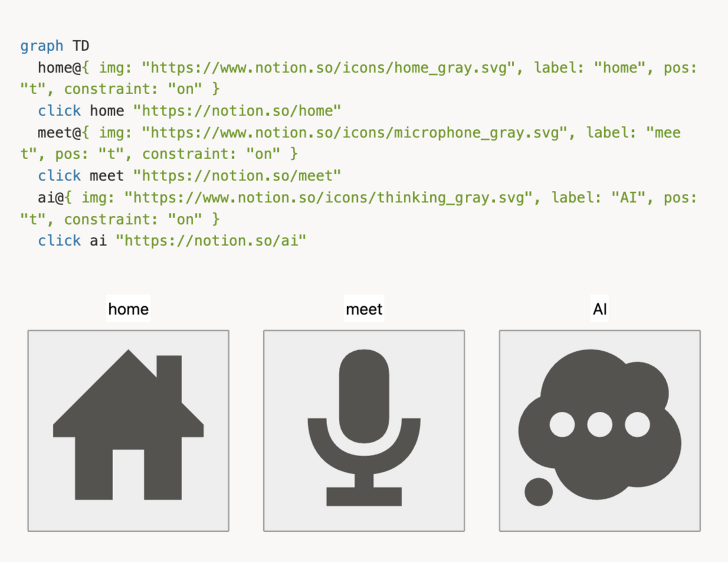Click the home house icon node

click(128, 431)
